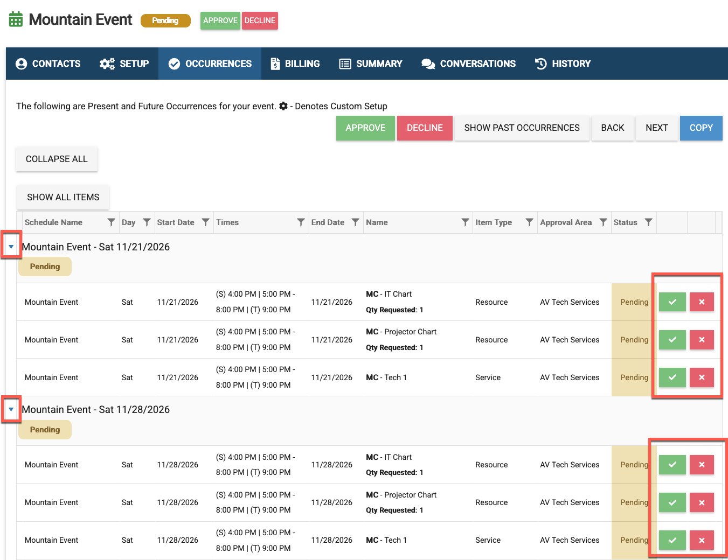
Task: Click the blue Copy button
Action: pyautogui.click(x=701, y=128)
